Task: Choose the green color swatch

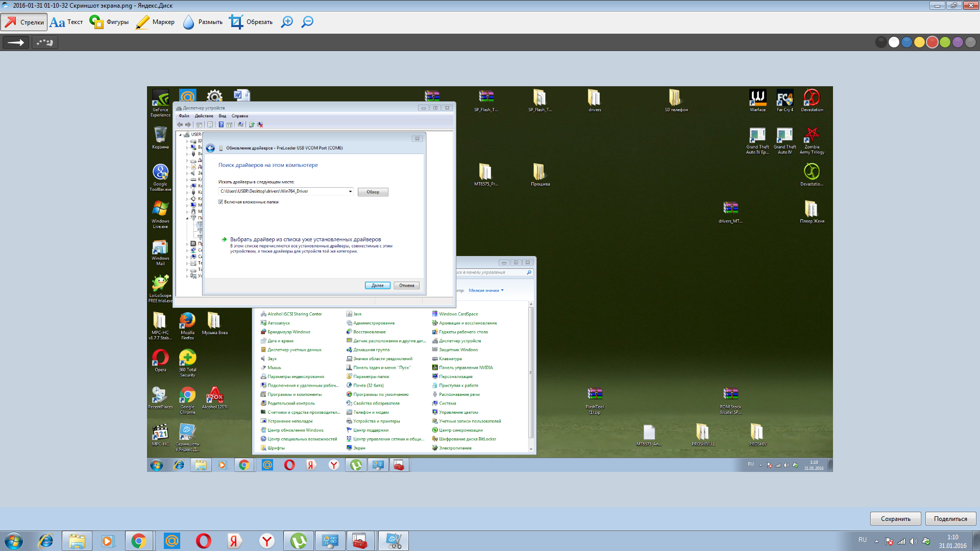Action: point(945,42)
